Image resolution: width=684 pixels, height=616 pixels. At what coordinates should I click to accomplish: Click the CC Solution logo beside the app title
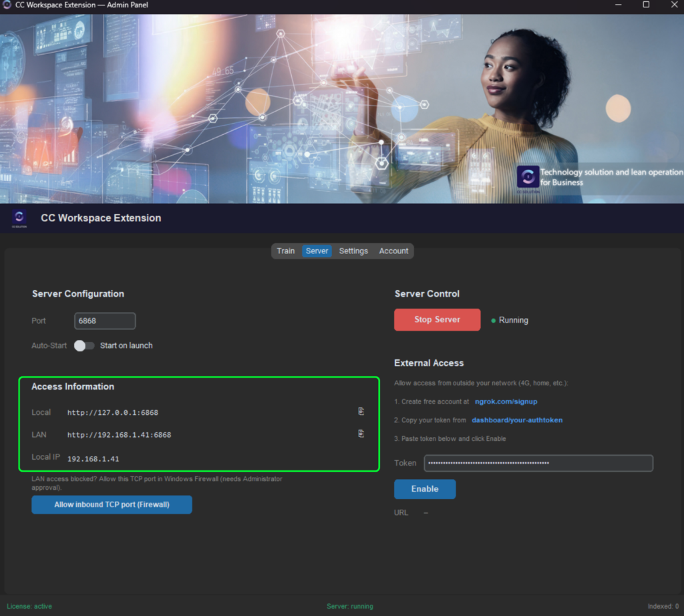pos(19,218)
